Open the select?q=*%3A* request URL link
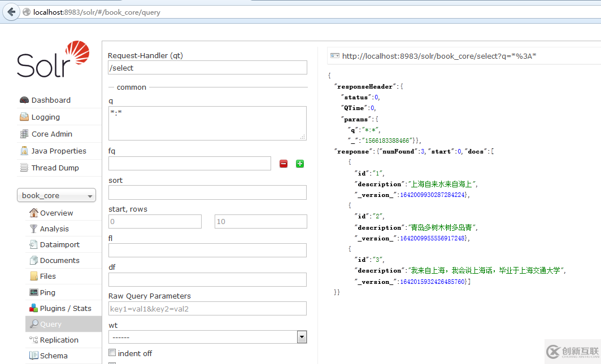Image resolution: width=601 pixels, height=364 pixels. tap(439, 56)
